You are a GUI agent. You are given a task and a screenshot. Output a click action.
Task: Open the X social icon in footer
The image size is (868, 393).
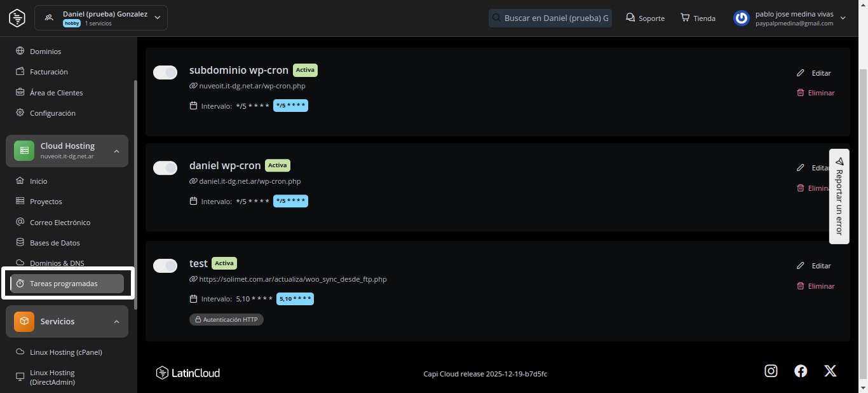point(830,371)
